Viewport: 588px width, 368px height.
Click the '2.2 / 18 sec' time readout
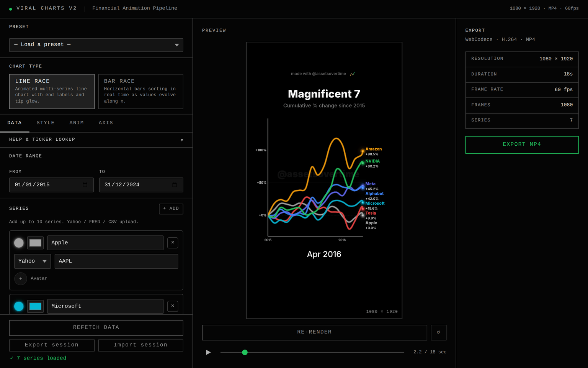[x=430, y=352]
